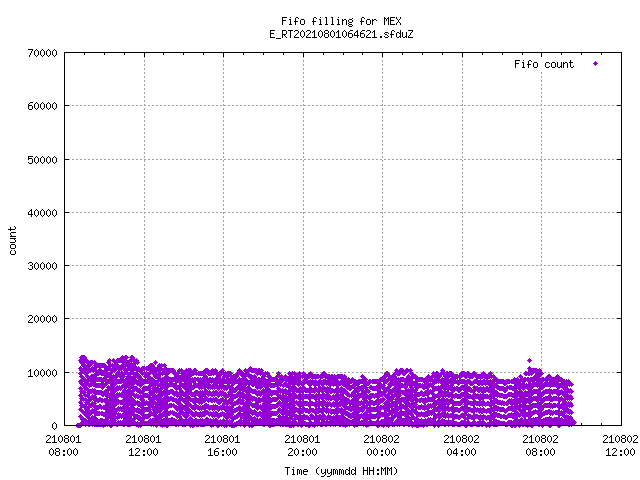Click the chart title "Fifo filling for MEX"
The width and height of the screenshot is (640, 480).
341,21
